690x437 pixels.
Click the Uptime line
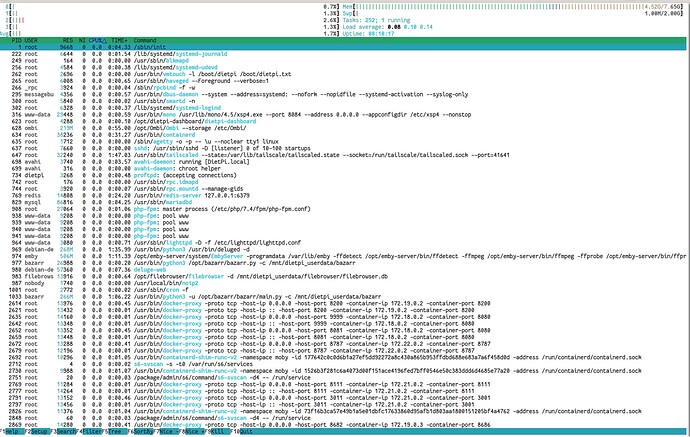368,33
